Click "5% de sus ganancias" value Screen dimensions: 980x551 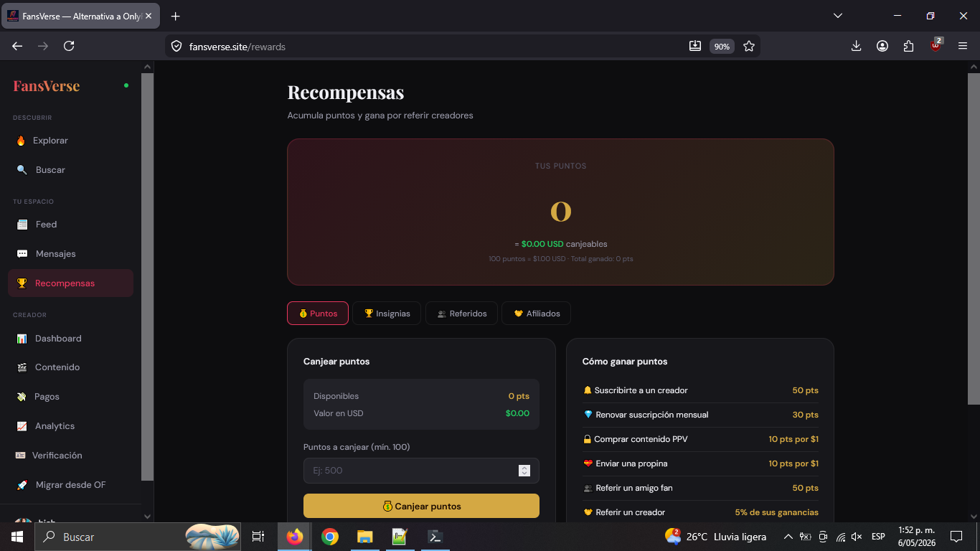[776, 512]
